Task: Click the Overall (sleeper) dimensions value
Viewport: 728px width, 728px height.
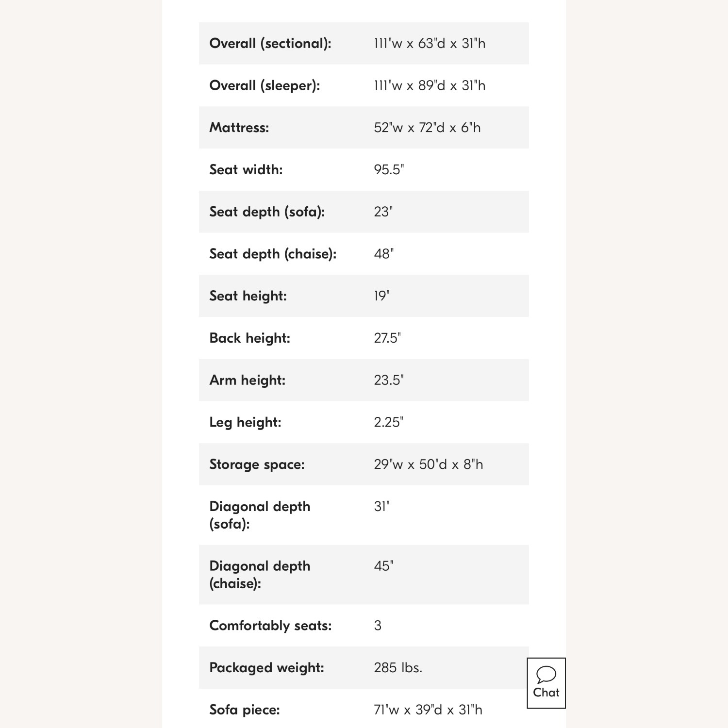Action: coord(429,85)
